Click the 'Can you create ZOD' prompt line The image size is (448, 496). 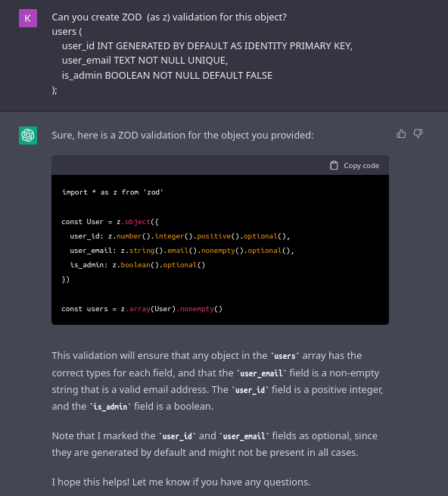(170, 17)
